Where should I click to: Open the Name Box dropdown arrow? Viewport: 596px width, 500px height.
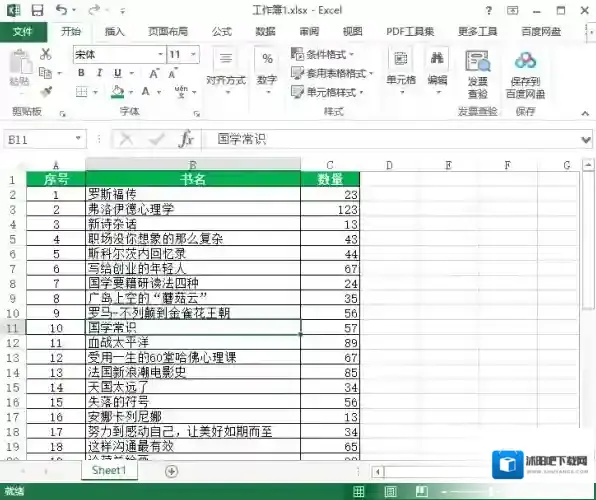(x=78, y=139)
